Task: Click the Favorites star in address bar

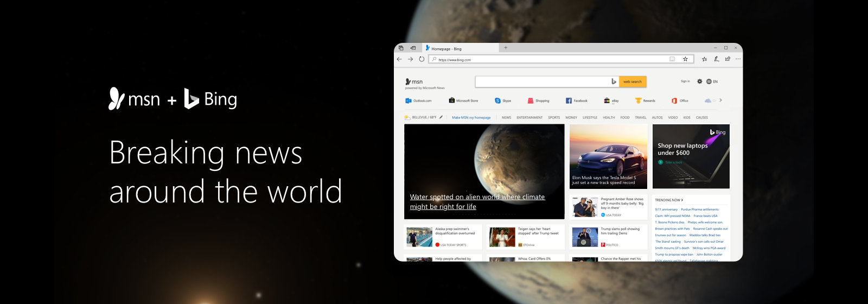Action: click(x=685, y=59)
